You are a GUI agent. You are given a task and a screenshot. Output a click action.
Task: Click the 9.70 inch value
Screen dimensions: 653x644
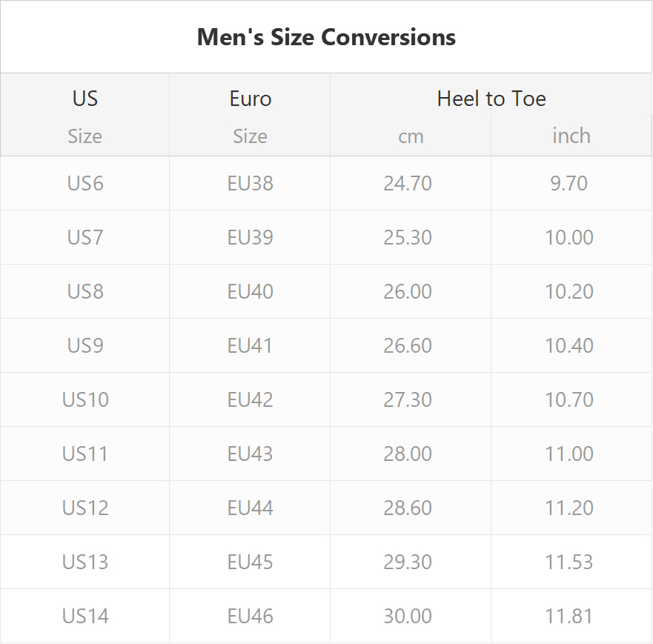point(569,183)
